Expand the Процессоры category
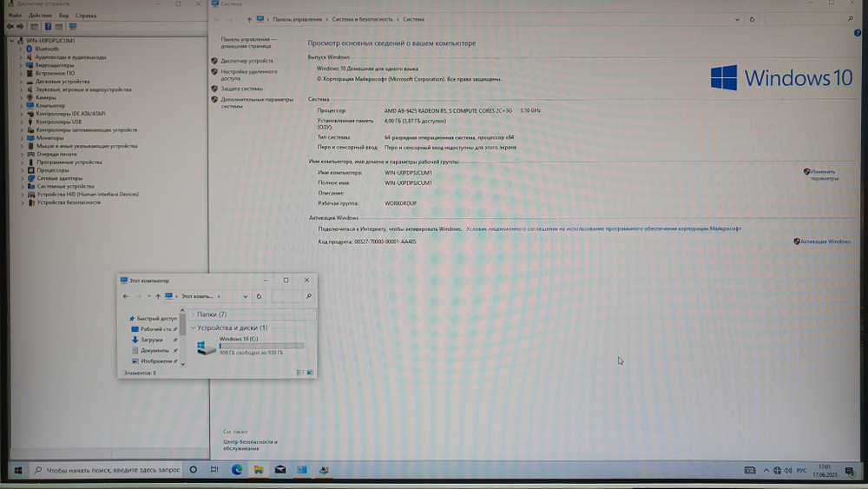868x489 pixels. (23, 170)
